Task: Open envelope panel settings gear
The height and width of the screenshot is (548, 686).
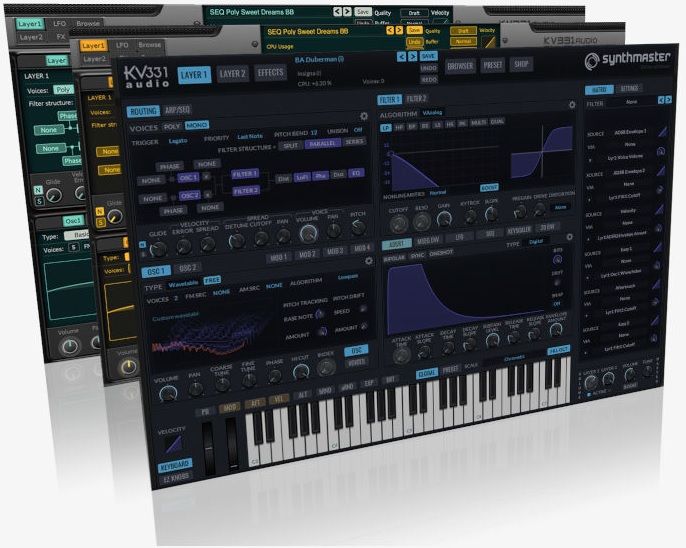Action: pyautogui.click(x=569, y=237)
